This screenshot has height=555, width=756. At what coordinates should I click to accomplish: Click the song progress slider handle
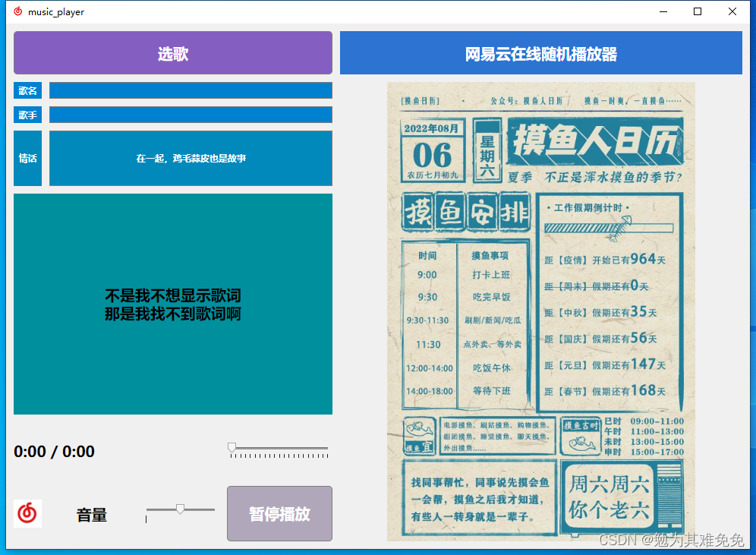(x=232, y=447)
